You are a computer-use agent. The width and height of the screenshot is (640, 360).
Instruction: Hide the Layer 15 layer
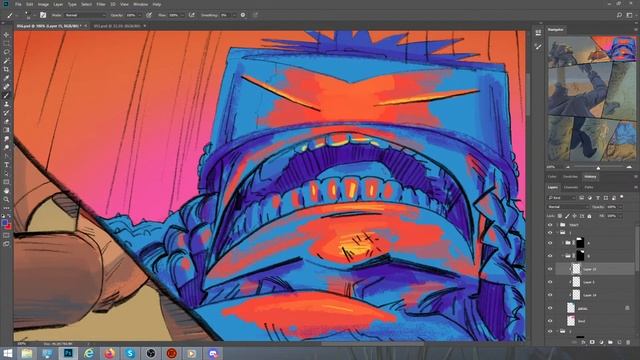[550, 269]
